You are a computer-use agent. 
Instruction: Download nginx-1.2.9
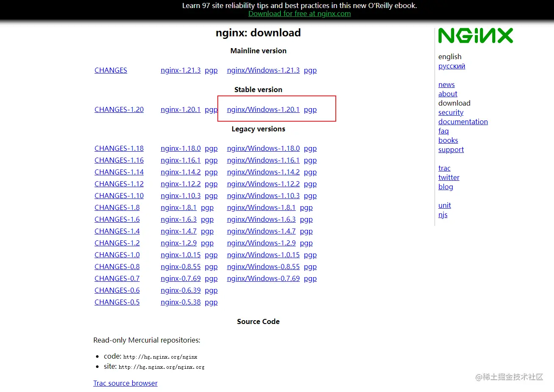(x=178, y=243)
